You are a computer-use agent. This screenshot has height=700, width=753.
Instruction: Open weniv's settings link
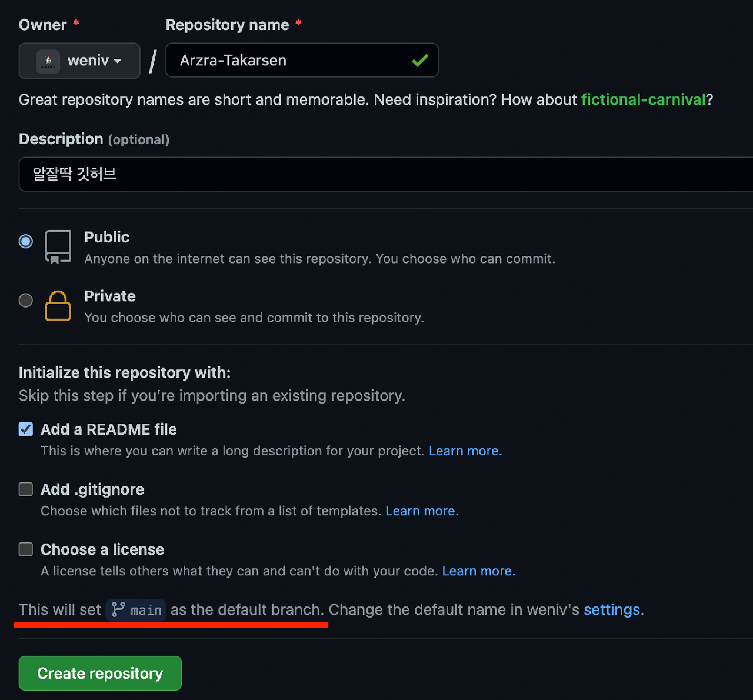point(612,609)
